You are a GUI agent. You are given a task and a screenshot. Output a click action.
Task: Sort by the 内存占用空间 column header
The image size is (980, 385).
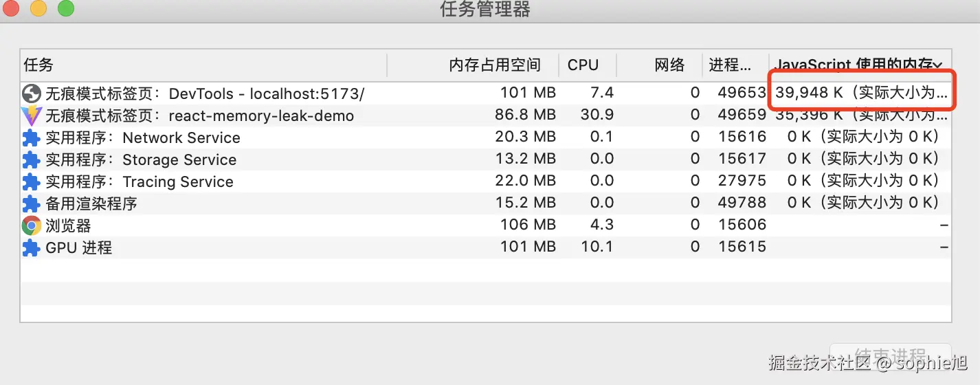pos(495,65)
